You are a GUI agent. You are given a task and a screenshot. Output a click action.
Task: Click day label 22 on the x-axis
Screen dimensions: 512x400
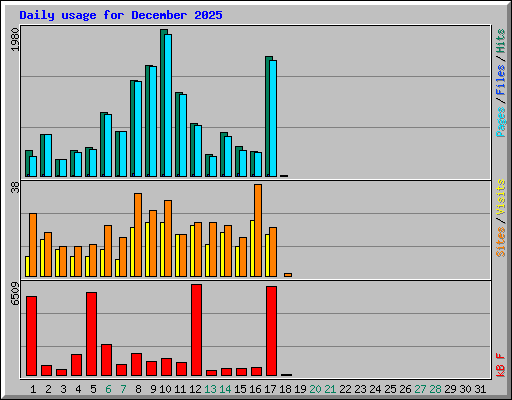click(x=345, y=389)
